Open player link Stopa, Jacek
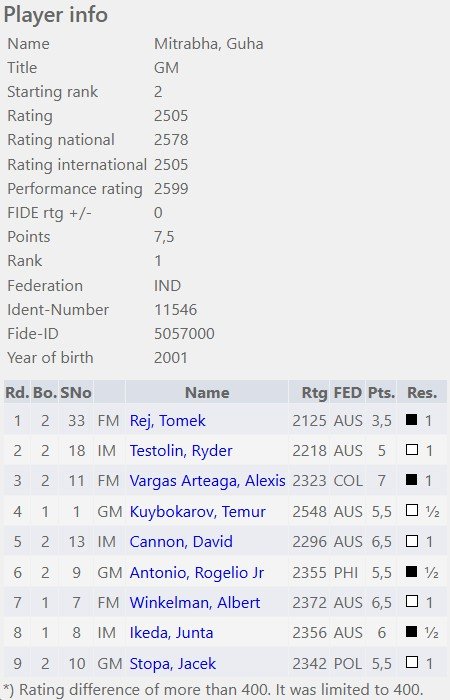The width and height of the screenshot is (450, 700). click(172, 663)
